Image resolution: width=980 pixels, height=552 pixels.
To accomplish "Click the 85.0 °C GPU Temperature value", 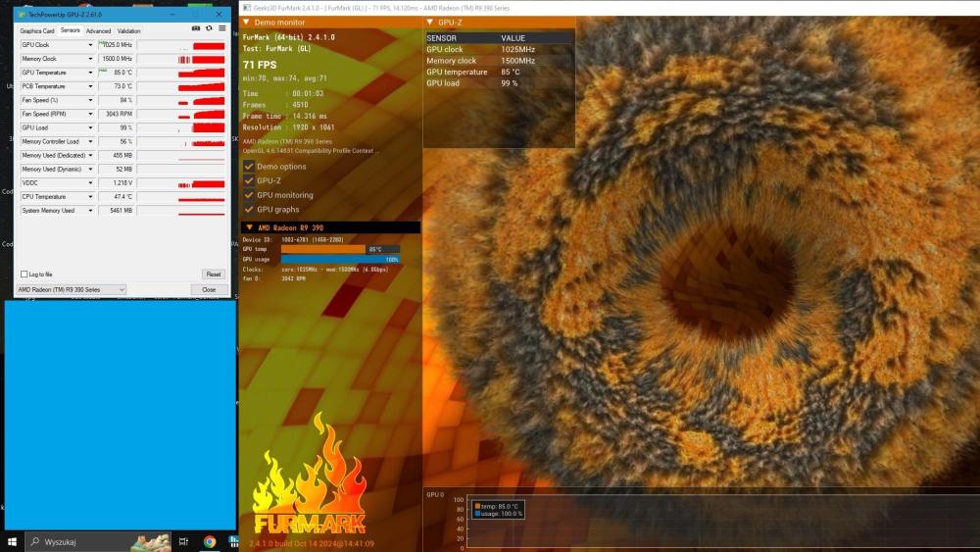I will pos(117,73).
